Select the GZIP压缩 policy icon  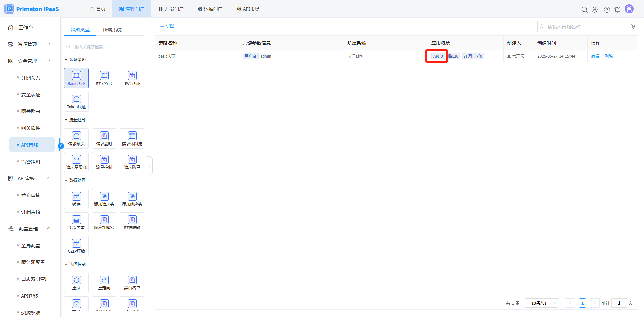tap(76, 246)
